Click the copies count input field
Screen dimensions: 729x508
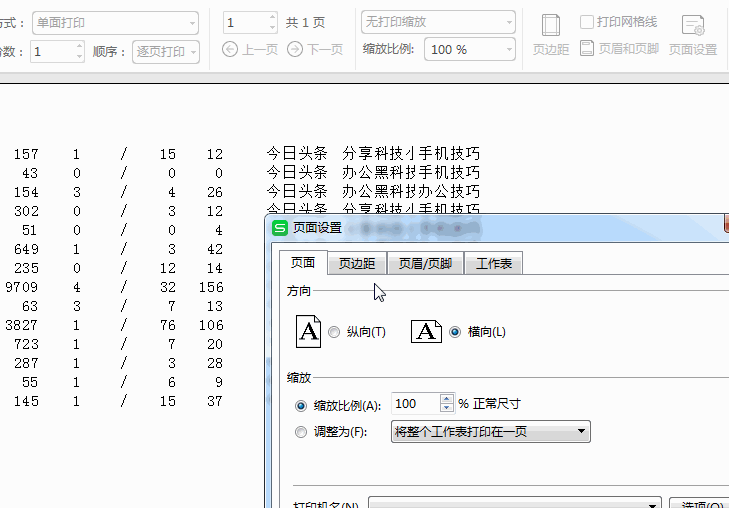click(53, 51)
